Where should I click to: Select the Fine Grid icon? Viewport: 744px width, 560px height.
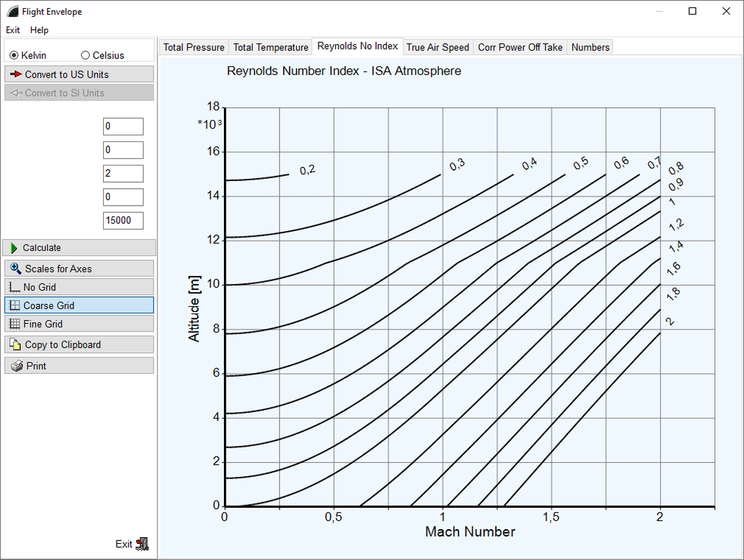pyautogui.click(x=14, y=324)
